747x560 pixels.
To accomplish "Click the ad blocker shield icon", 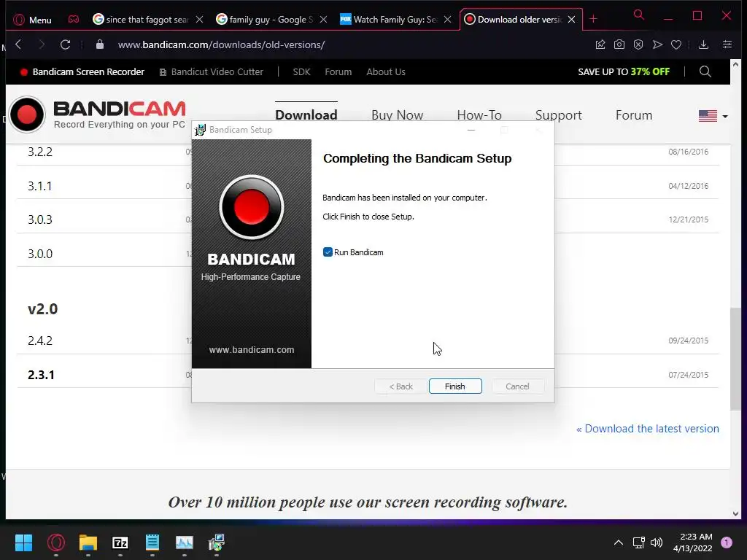I will [638, 44].
